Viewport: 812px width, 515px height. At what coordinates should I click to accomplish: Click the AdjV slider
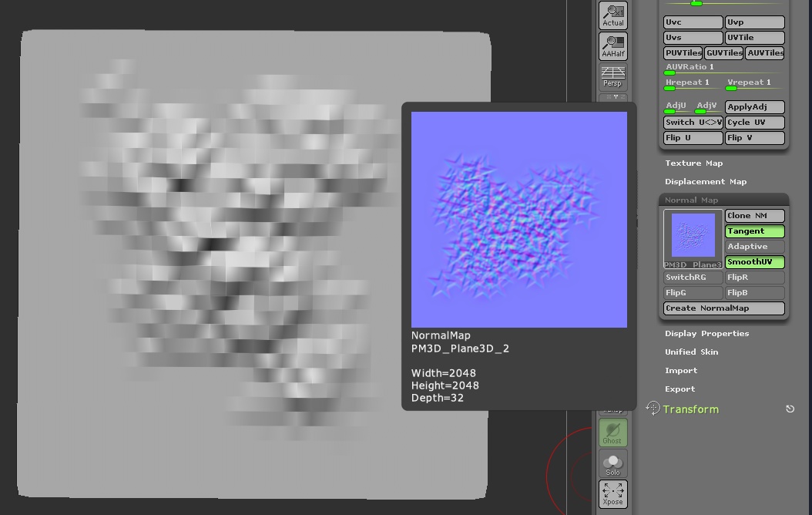coord(708,107)
